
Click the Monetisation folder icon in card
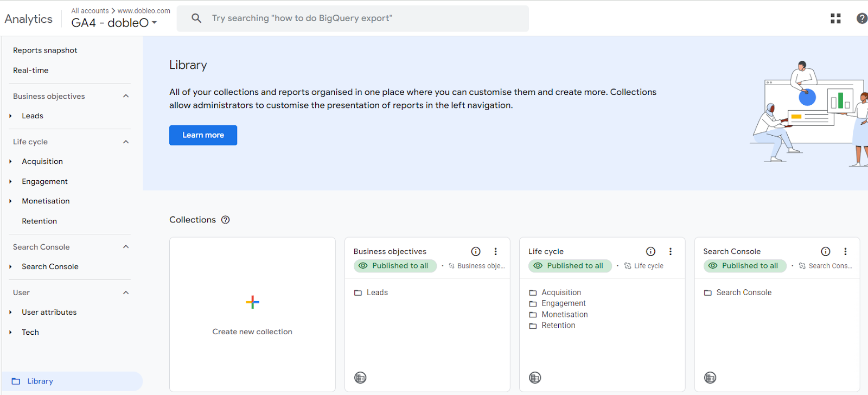(x=533, y=315)
